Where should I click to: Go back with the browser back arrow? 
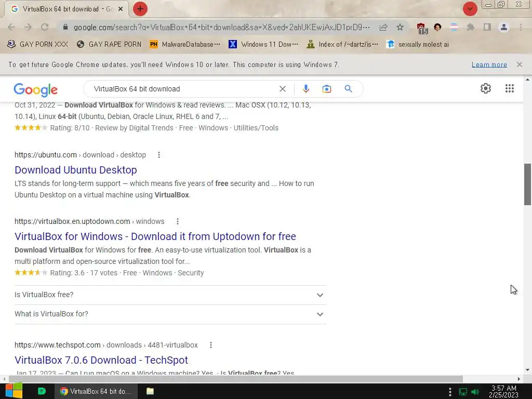pyautogui.click(x=11, y=27)
